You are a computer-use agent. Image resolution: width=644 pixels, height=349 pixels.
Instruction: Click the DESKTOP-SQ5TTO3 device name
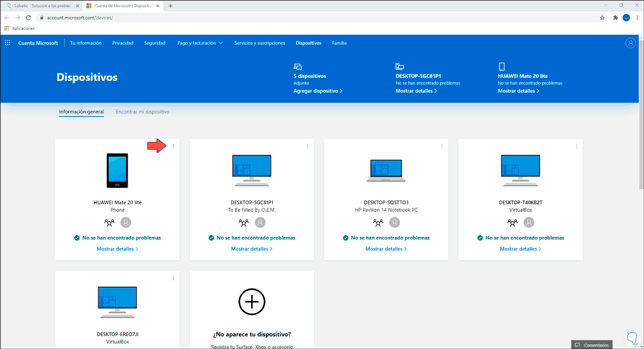pyautogui.click(x=386, y=202)
